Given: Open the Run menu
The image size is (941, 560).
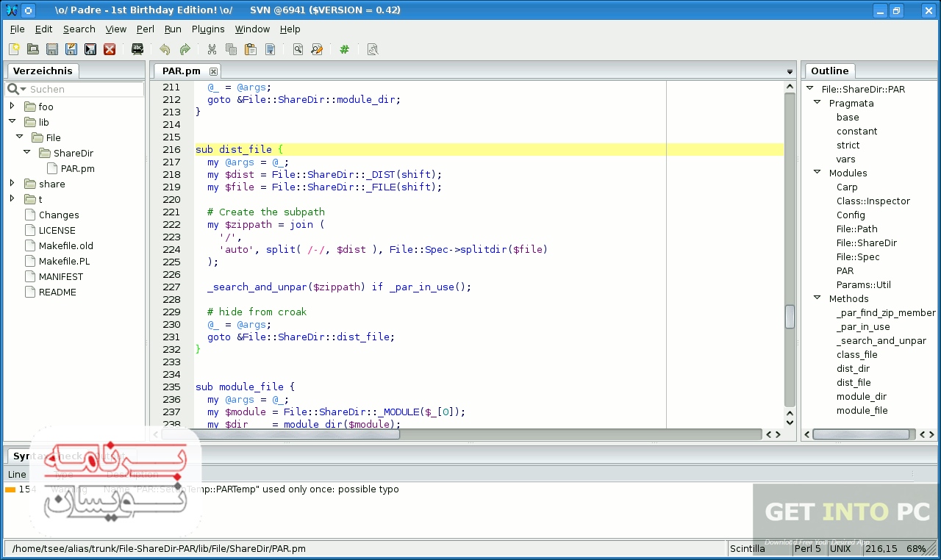Looking at the screenshot, I should tap(173, 29).
